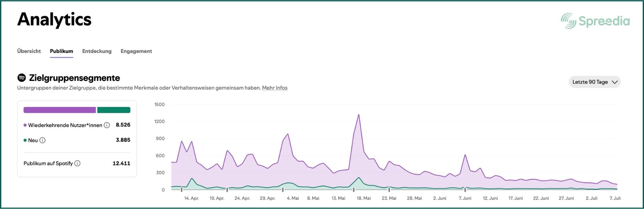The image size is (644, 209).
Task: Click the 12. Juni date label
Action: coord(490,198)
